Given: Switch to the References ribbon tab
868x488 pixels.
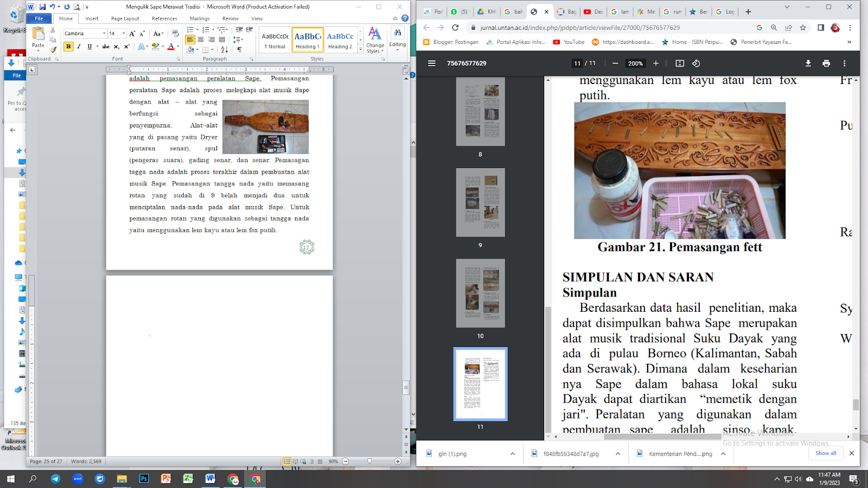Looking at the screenshot, I should tap(164, 18).
